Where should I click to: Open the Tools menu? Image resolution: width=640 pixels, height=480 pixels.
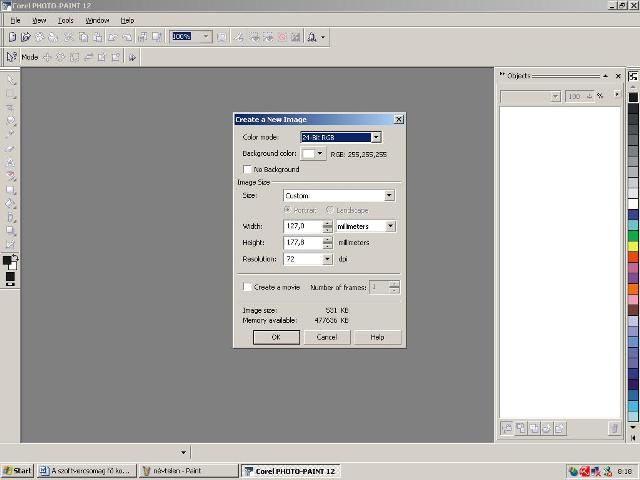[65, 20]
